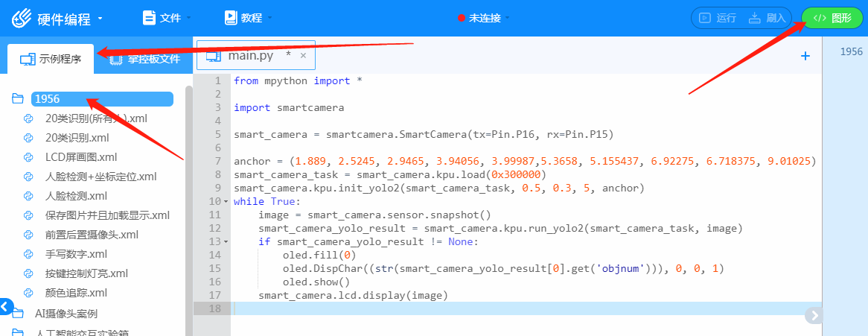Switch to 图形 block mode
Screen dimensions: 868x336
click(x=832, y=18)
